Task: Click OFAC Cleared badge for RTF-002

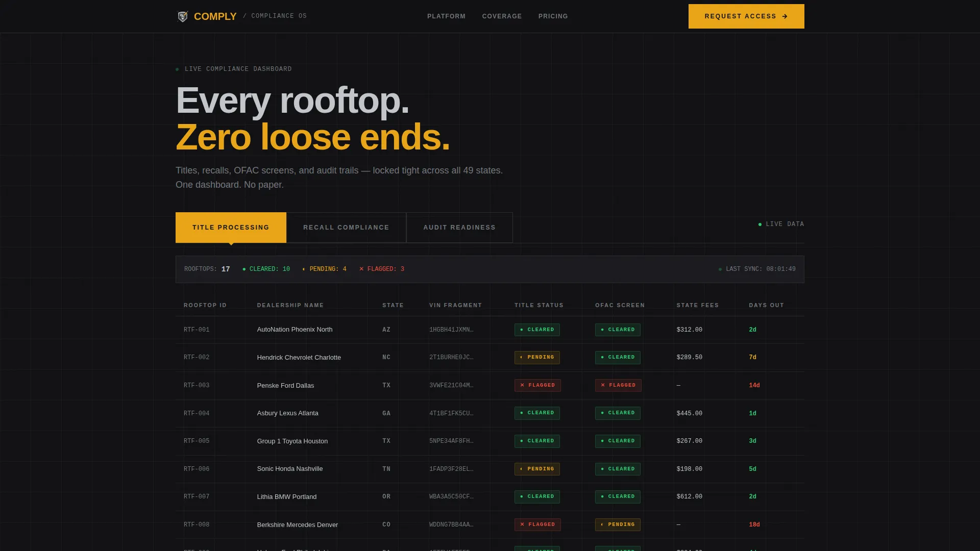Action: [x=618, y=358]
